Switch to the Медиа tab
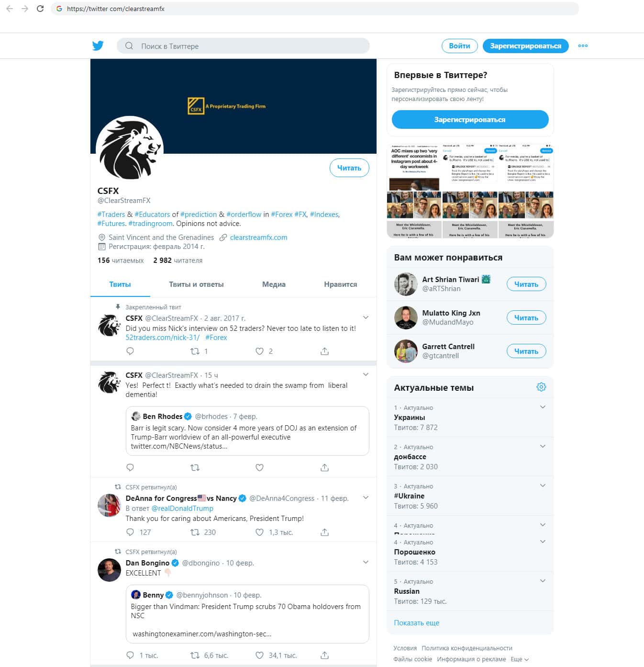The height and width of the screenshot is (667, 644). 274,284
